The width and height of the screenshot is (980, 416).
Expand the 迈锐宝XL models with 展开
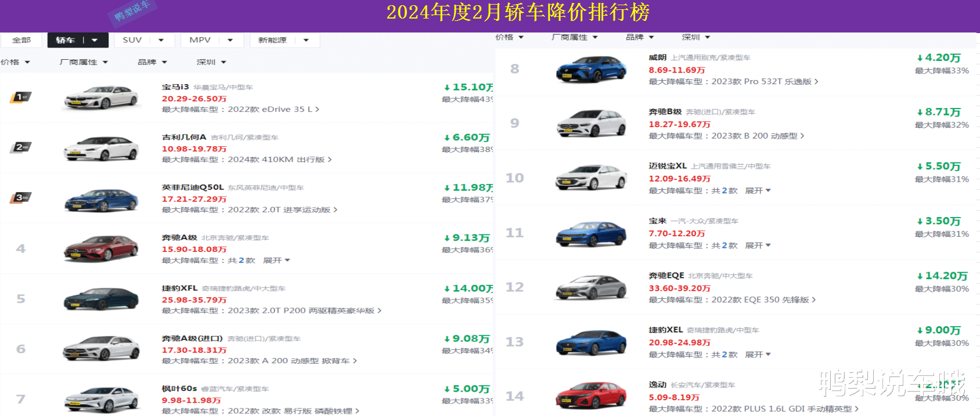pyautogui.click(x=758, y=190)
